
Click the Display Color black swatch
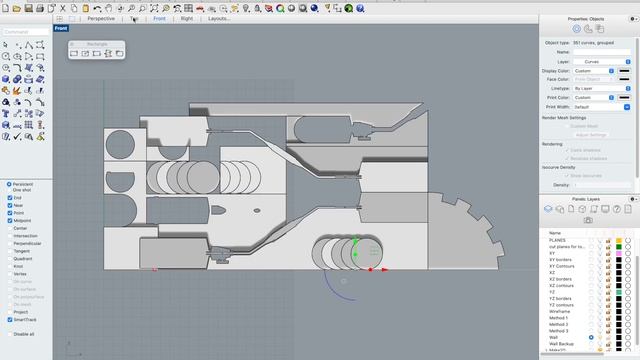[624, 71]
